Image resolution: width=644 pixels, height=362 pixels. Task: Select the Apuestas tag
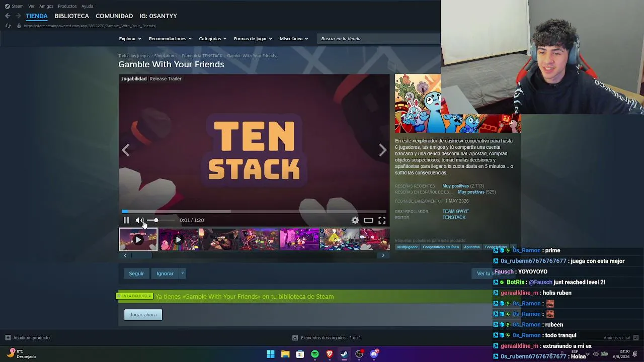point(472,247)
